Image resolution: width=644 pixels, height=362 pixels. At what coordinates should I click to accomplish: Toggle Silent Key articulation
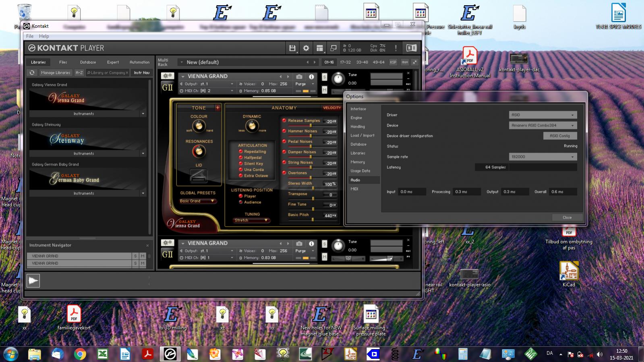[241, 163]
